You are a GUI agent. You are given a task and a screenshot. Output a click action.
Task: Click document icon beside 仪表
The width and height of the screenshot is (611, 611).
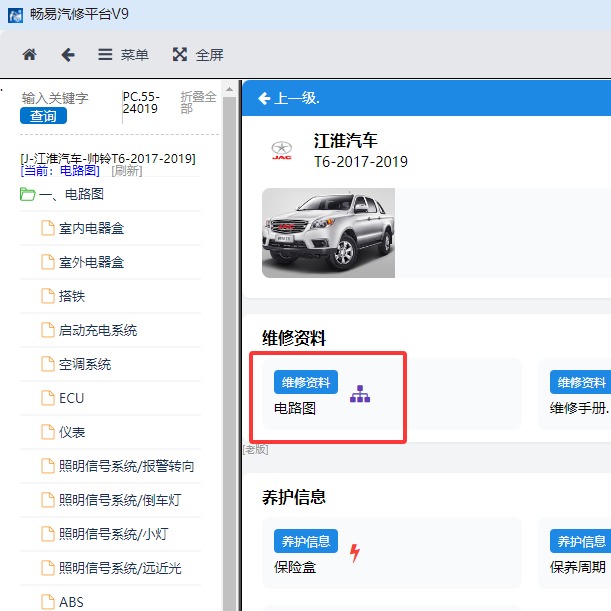tap(48, 432)
